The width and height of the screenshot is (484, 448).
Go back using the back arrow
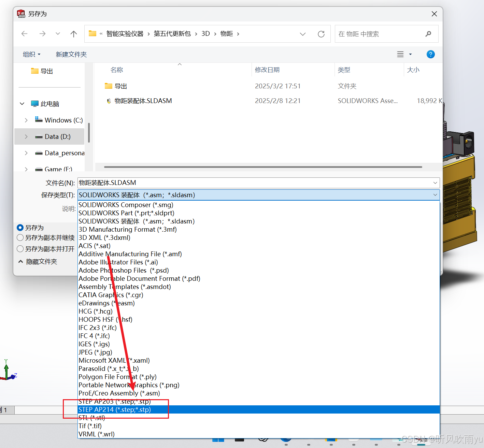pos(24,34)
